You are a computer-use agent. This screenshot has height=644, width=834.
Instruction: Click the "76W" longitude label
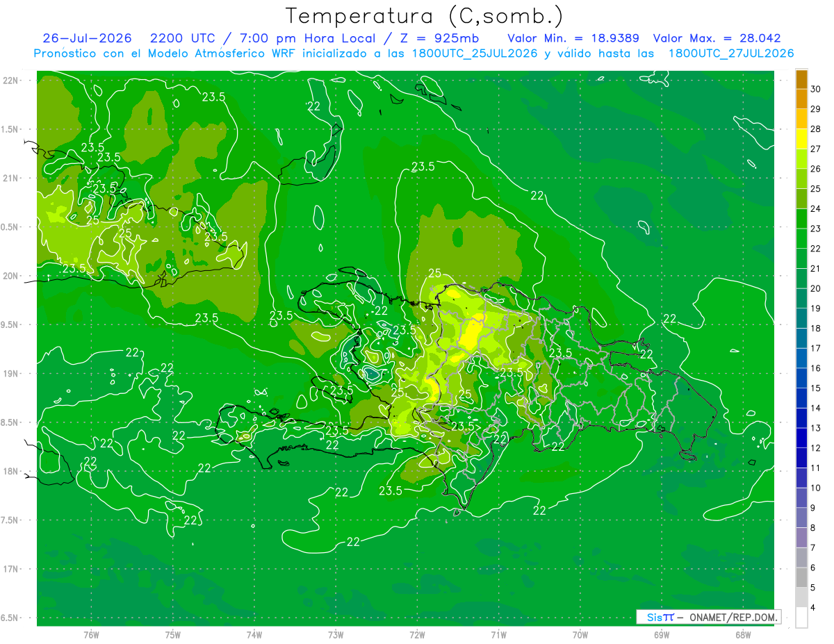point(91,634)
